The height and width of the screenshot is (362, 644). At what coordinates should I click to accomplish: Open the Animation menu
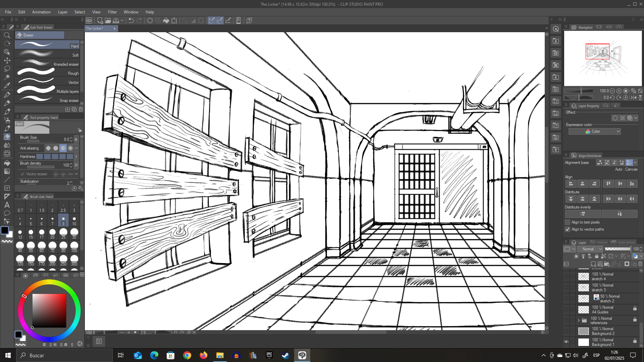[x=41, y=12]
